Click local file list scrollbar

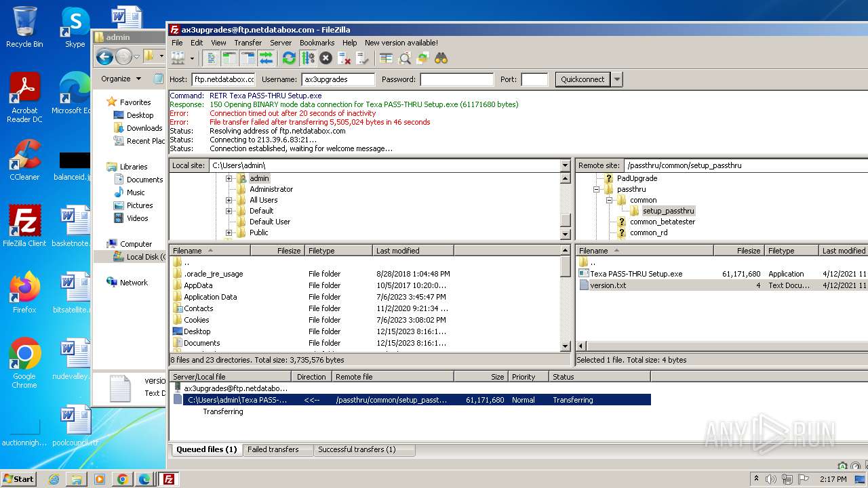[566, 268]
